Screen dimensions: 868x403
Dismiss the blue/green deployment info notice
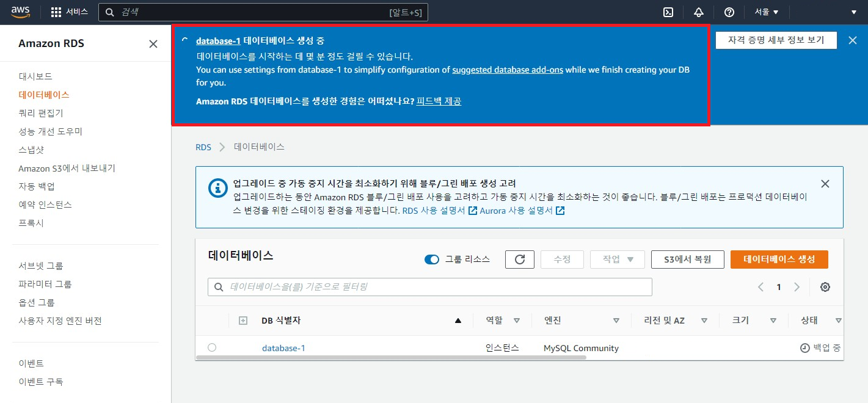click(825, 184)
